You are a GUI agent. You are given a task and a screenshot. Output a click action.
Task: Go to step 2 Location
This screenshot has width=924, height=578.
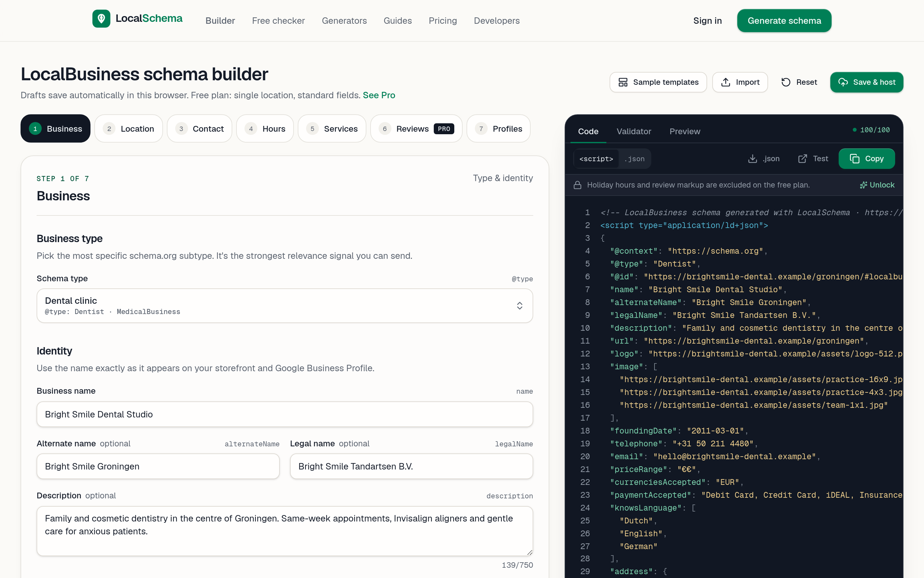click(x=129, y=129)
